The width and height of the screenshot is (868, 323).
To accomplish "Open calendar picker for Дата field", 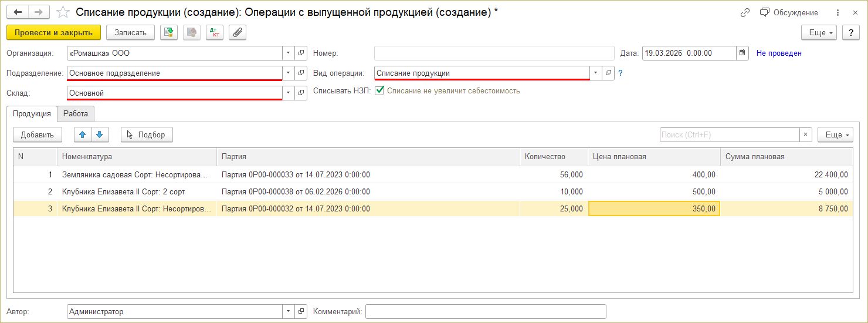I will pyautogui.click(x=743, y=53).
